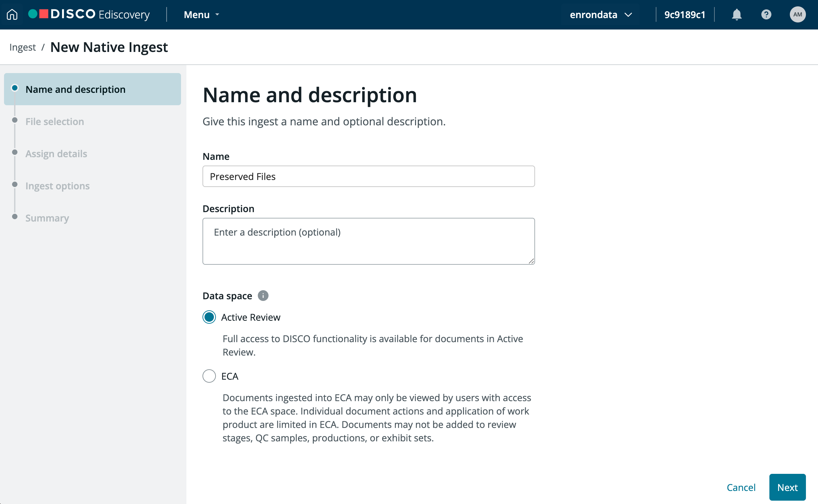Click the home icon in header
Viewport: 818px width, 504px height.
[12, 14]
